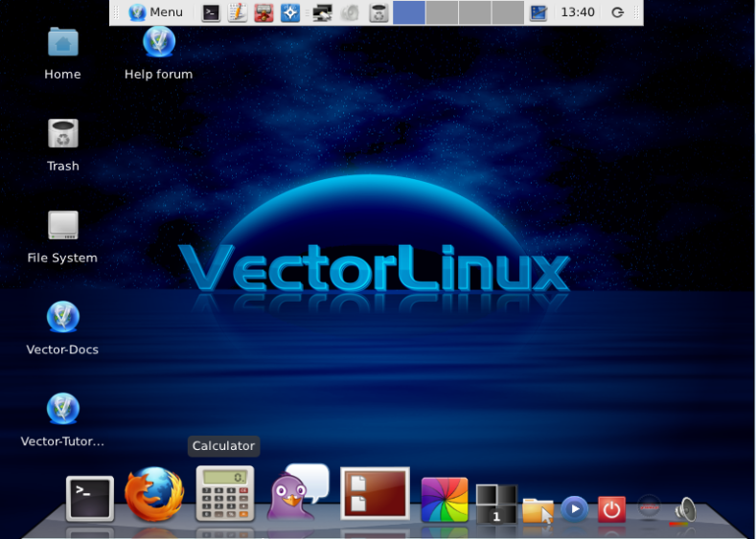This screenshot has height=539, width=756.
Task: Open the notepad text editor icon in panel
Action: pos(238,12)
